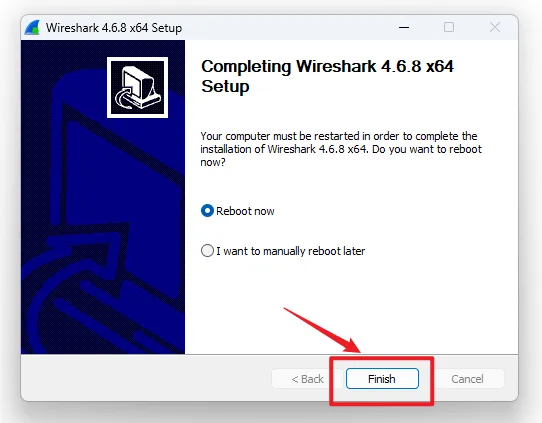The image size is (542, 423).
Task: Close the Wireshark Setup dialog
Action: [x=495, y=27]
